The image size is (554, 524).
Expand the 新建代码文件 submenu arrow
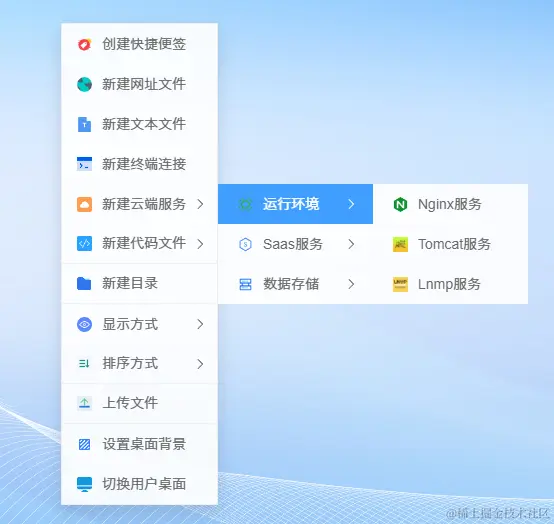pyautogui.click(x=200, y=243)
